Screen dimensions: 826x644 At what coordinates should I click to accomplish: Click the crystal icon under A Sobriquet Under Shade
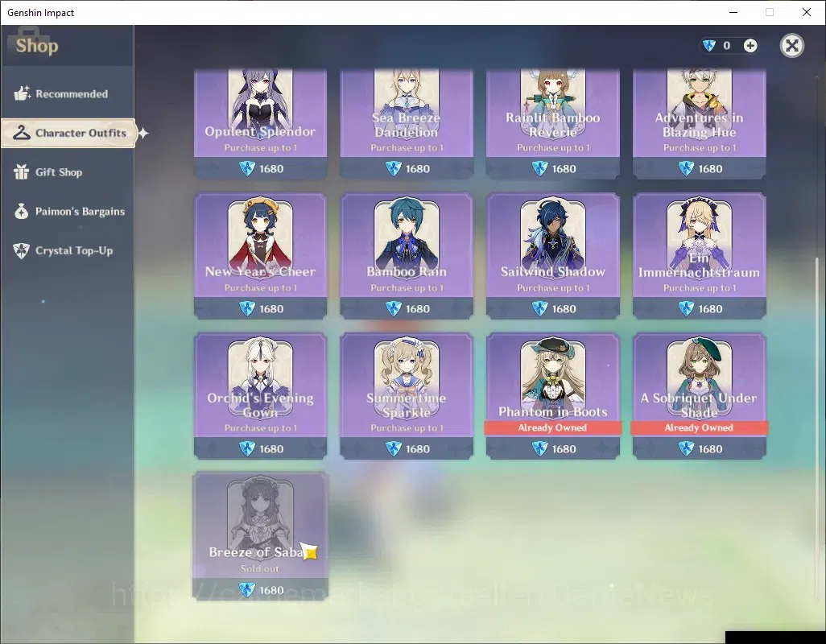pyautogui.click(x=686, y=448)
